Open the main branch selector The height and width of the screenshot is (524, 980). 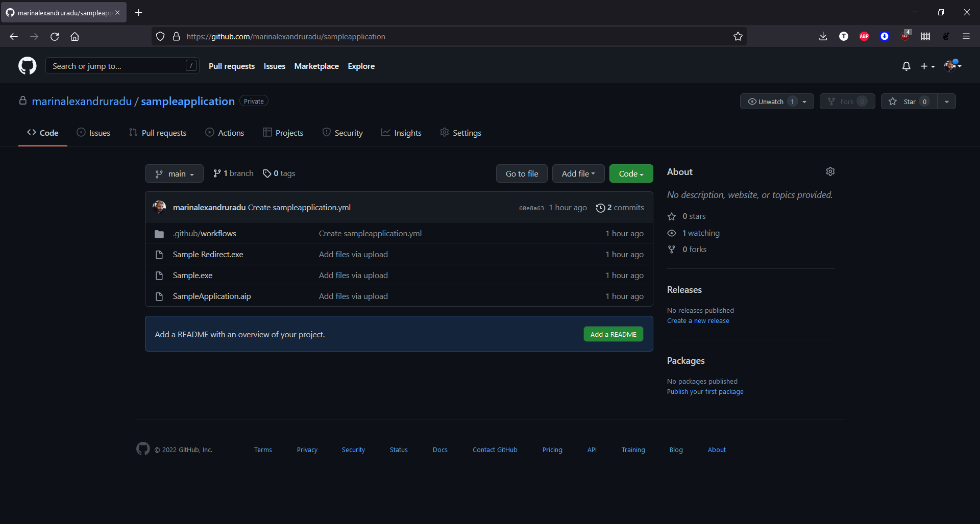[174, 173]
